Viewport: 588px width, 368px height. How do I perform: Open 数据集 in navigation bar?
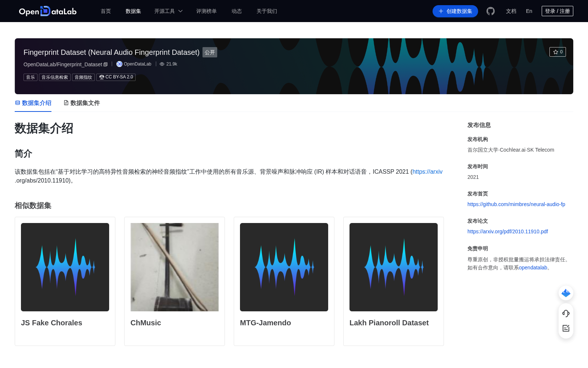(x=133, y=11)
